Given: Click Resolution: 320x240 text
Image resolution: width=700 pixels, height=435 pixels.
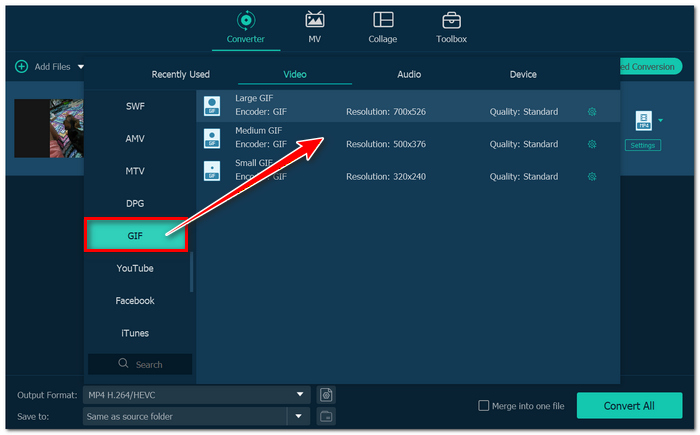Looking at the screenshot, I should [x=386, y=176].
